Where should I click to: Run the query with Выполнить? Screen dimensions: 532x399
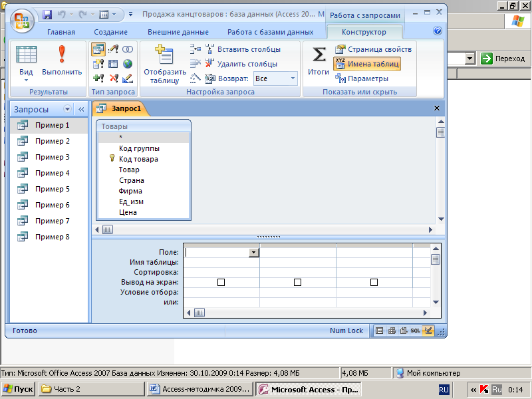tap(62, 61)
